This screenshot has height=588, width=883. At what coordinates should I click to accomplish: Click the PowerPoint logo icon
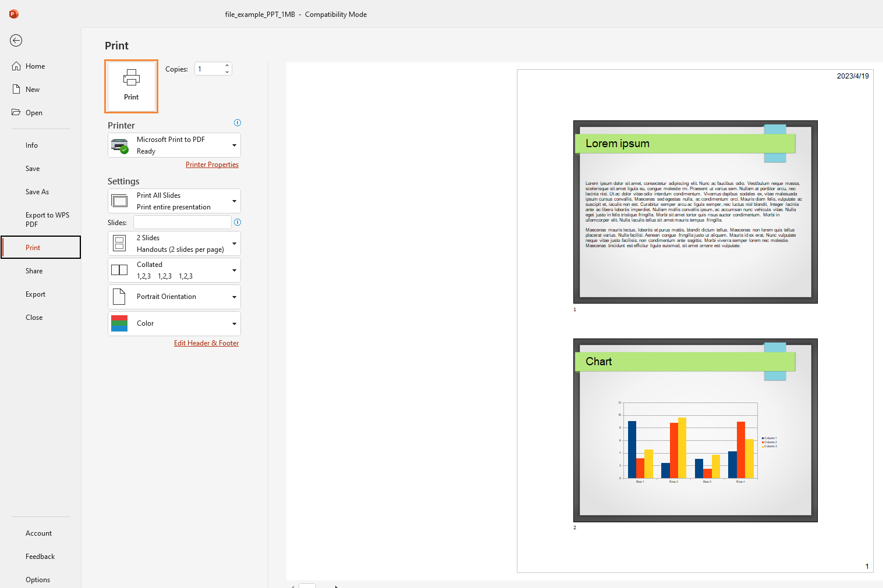click(13, 13)
